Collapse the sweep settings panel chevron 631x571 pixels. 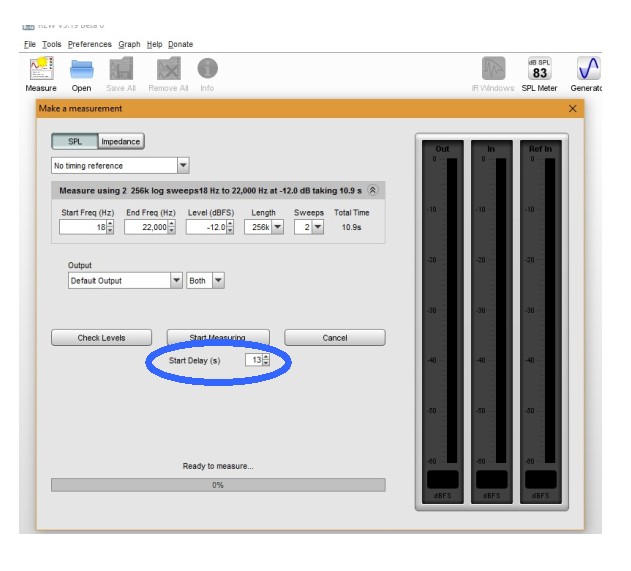[373, 190]
